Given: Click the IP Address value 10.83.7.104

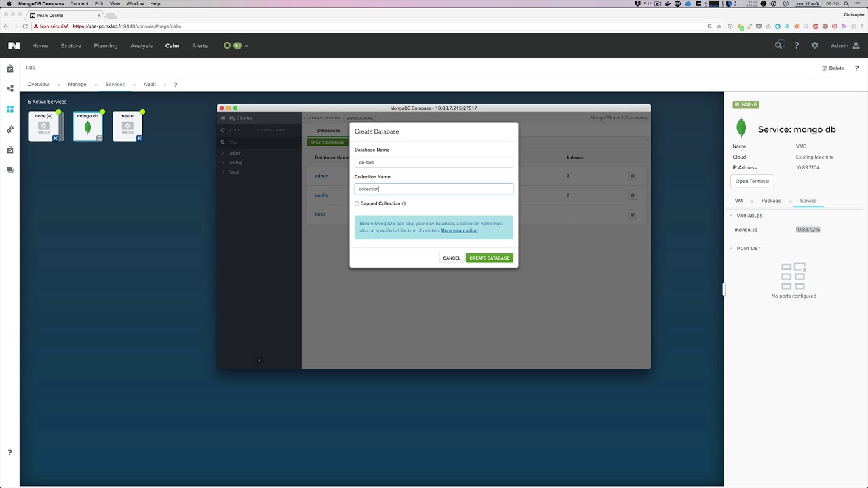Looking at the screenshot, I should click(808, 167).
